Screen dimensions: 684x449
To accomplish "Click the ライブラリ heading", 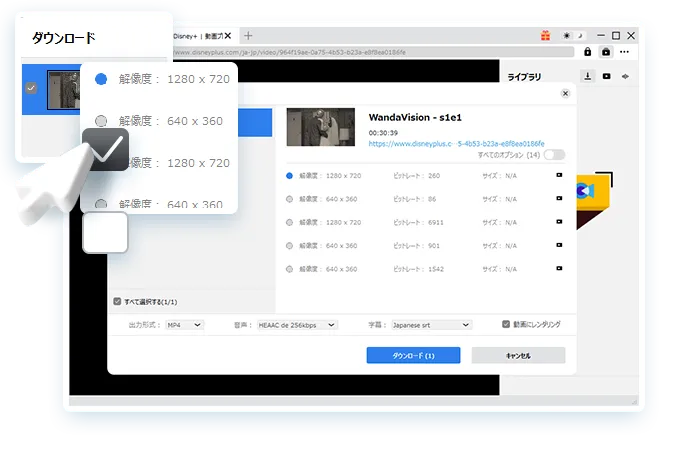I will pyautogui.click(x=524, y=77).
